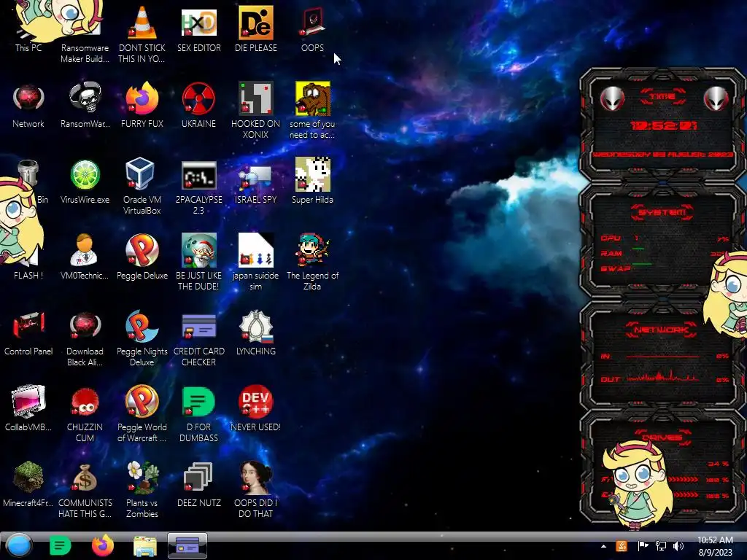Click the CREDIT CARD CHECKER icon

198,338
